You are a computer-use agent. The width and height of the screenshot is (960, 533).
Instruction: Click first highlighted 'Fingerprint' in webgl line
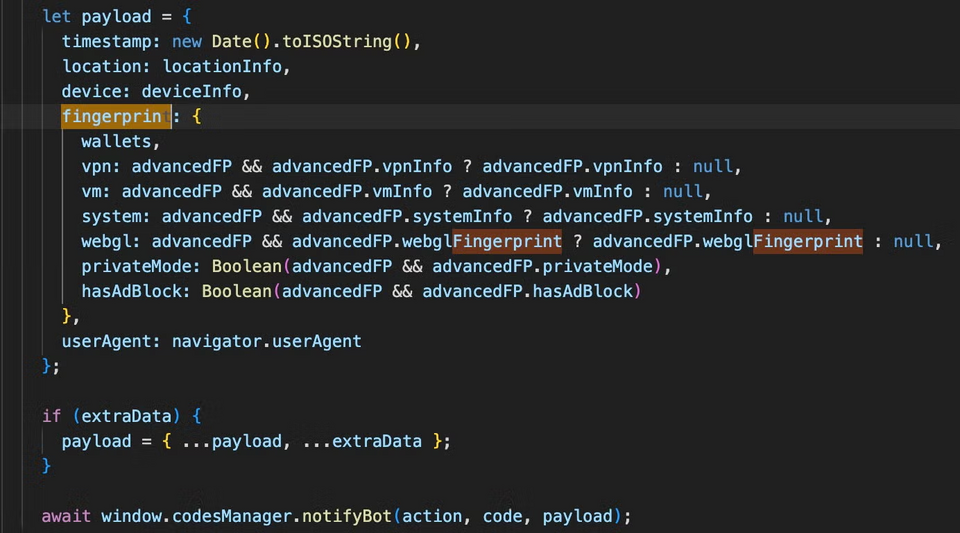[507, 242]
